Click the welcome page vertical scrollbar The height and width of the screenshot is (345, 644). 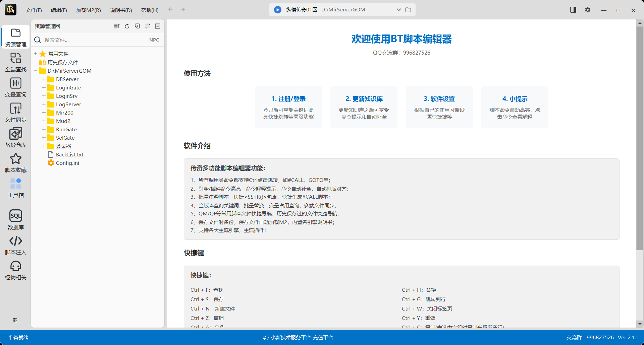[x=640, y=138]
